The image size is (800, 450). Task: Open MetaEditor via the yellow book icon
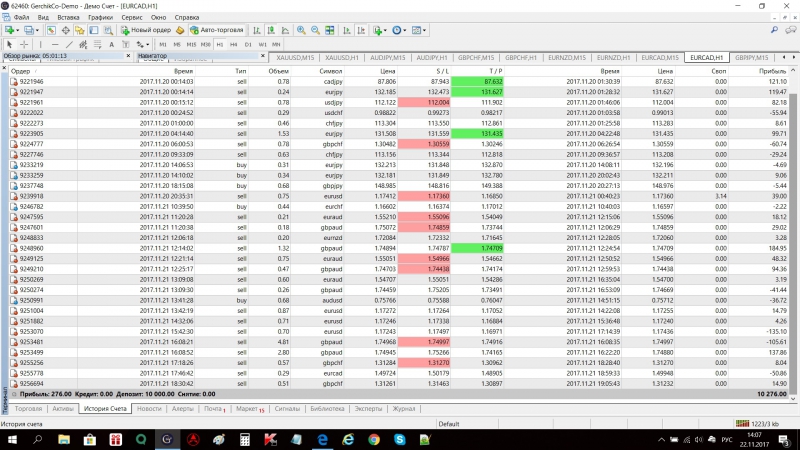(180, 30)
